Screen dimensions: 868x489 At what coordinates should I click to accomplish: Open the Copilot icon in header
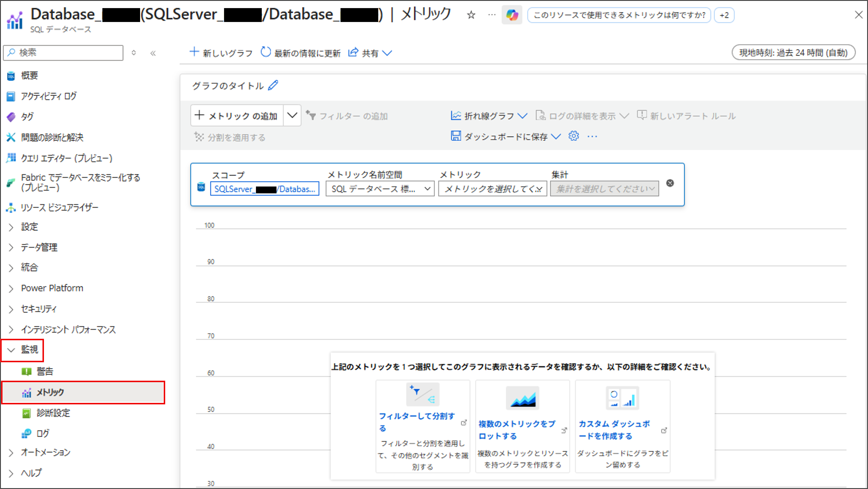(x=512, y=15)
